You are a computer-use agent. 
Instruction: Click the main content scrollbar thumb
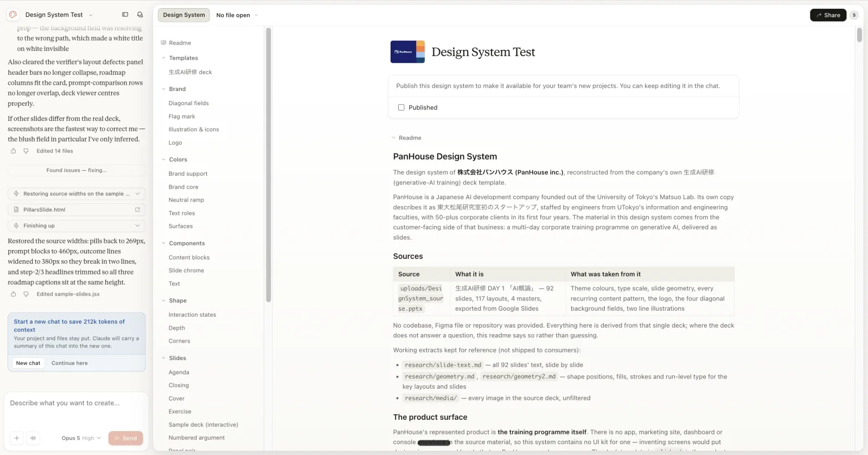click(x=859, y=35)
